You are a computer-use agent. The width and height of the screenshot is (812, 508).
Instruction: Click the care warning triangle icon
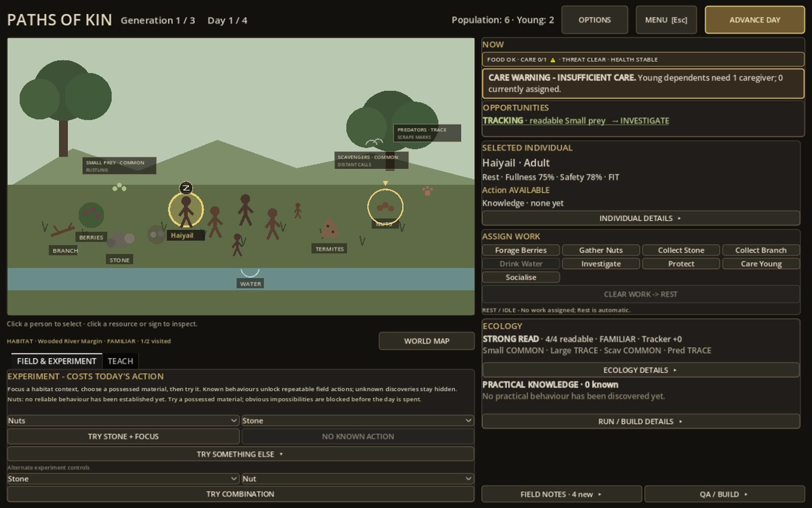[553, 60]
